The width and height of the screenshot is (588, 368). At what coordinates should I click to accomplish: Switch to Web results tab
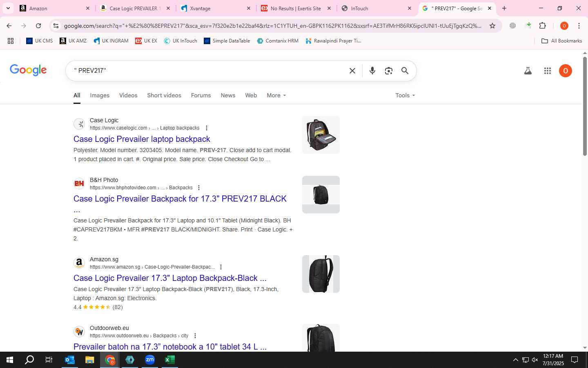(251, 95)
